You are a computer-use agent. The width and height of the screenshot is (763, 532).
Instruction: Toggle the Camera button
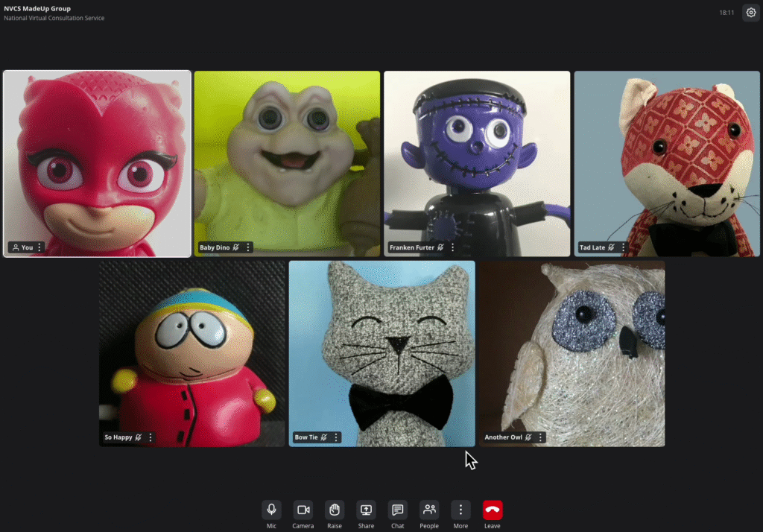(x=303, y=510)
